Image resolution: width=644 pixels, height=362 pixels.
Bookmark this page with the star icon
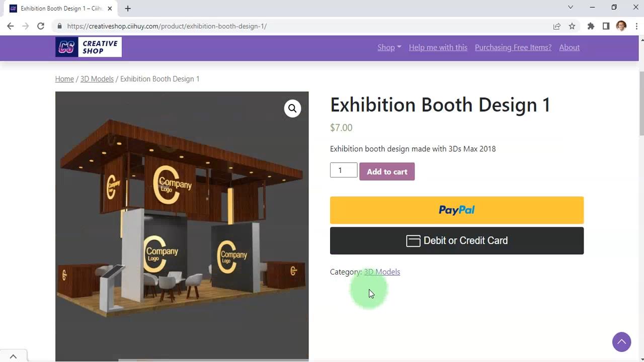click(572, 26)
